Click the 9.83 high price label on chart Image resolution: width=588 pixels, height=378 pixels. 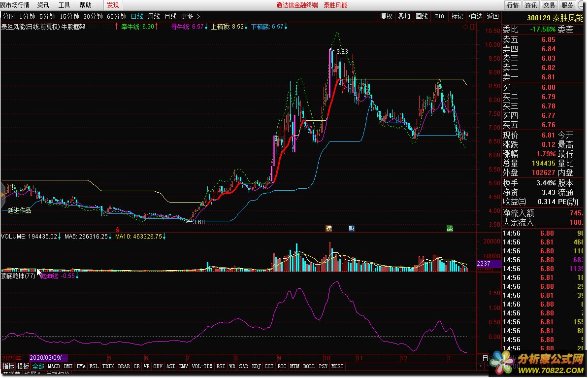(x=342, y=52)
